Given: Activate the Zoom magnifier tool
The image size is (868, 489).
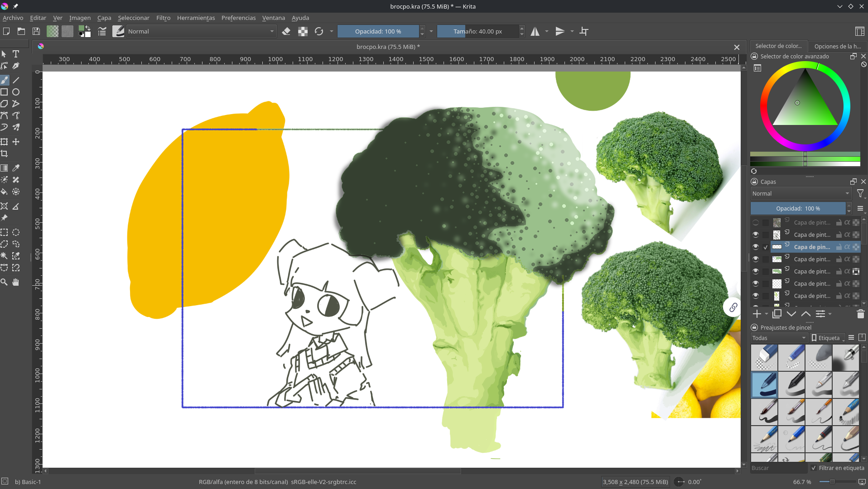Looking at the screenshot, I should pyautogui.click(x=5, y=282).
